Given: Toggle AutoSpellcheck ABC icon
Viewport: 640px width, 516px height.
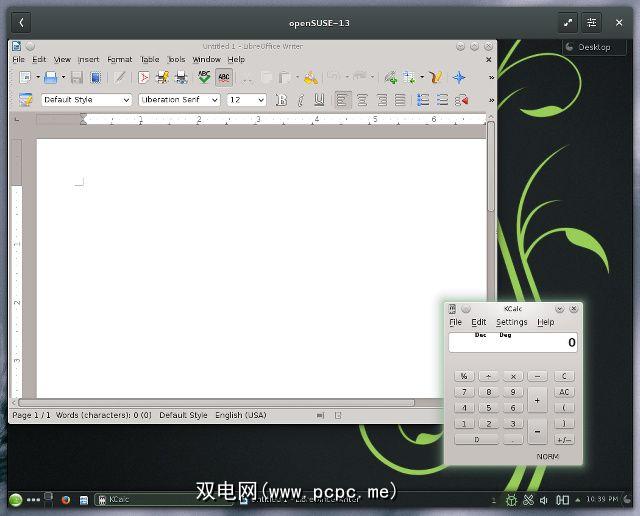Looking at the screenshot, I should [224, 77].
